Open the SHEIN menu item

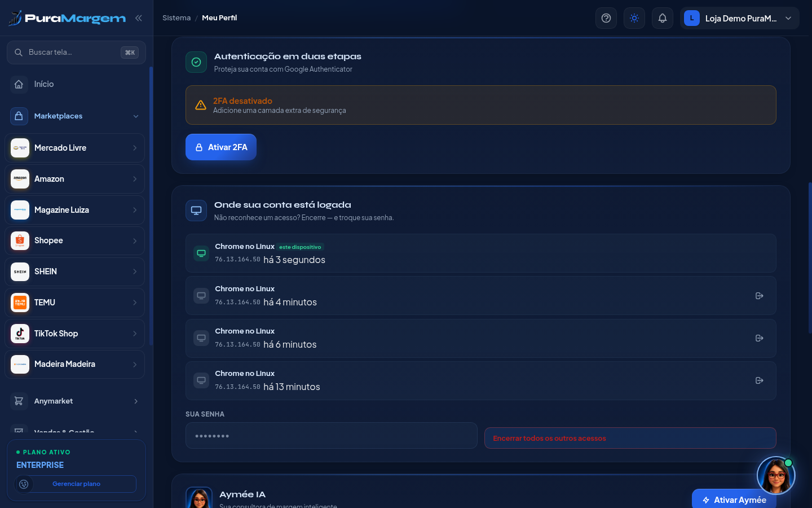(x=75, y=271)
